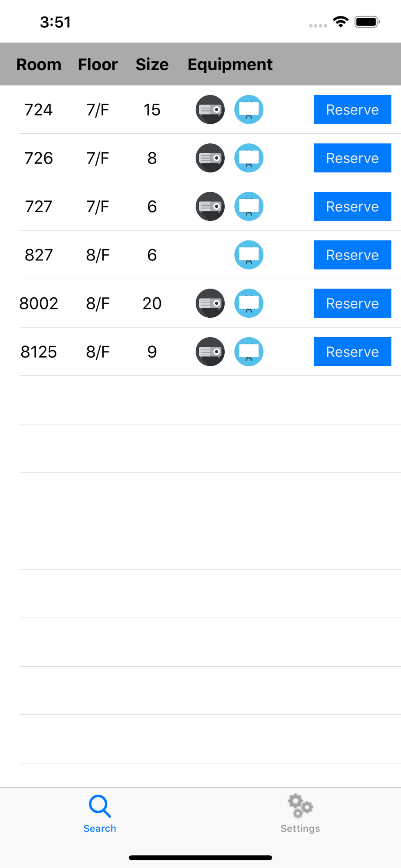
Task: Tap the Wi-Fi status bar icon
Action: [x=341, y=22]
